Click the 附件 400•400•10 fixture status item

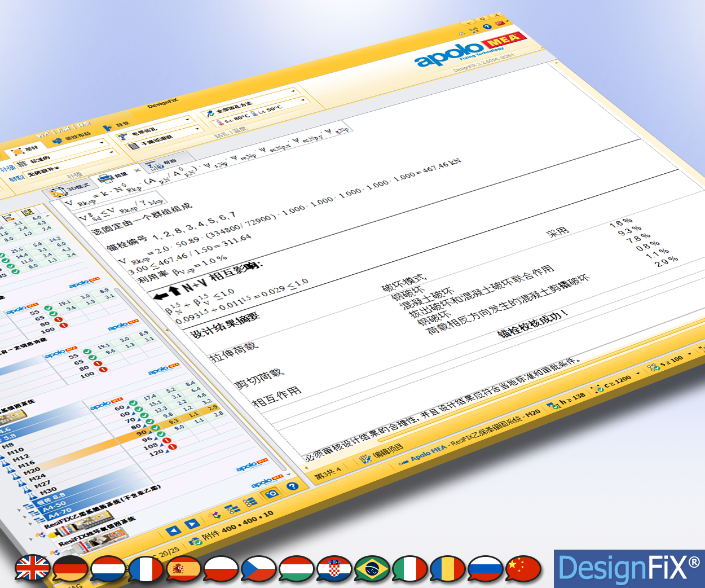[232, 527]
